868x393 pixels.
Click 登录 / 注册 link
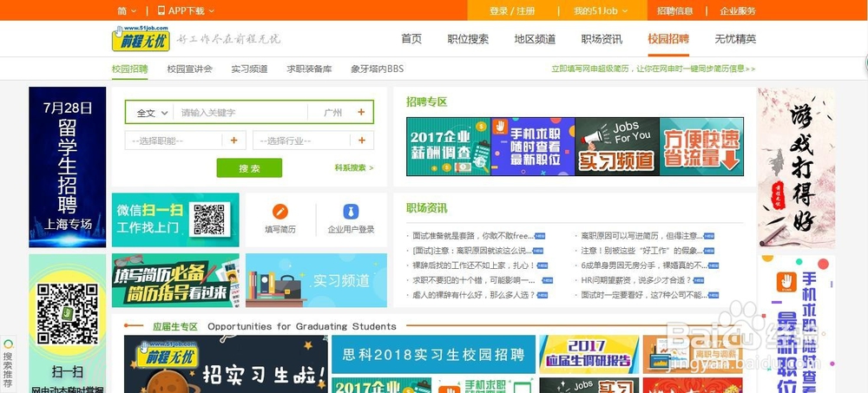512,10
